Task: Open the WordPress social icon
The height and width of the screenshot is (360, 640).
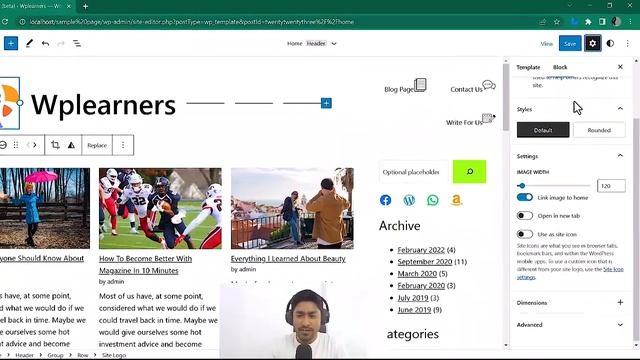Action: (x=409, y=200)
